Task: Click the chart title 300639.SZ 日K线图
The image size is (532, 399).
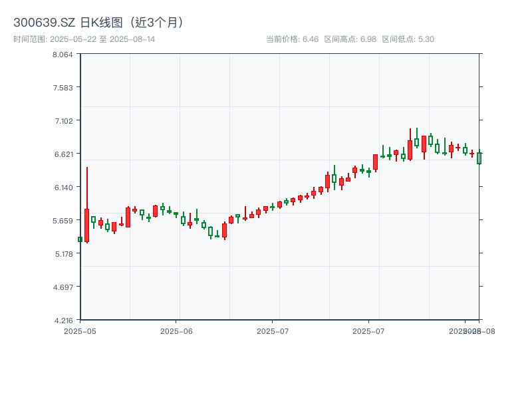Action: tap(100, 22)
